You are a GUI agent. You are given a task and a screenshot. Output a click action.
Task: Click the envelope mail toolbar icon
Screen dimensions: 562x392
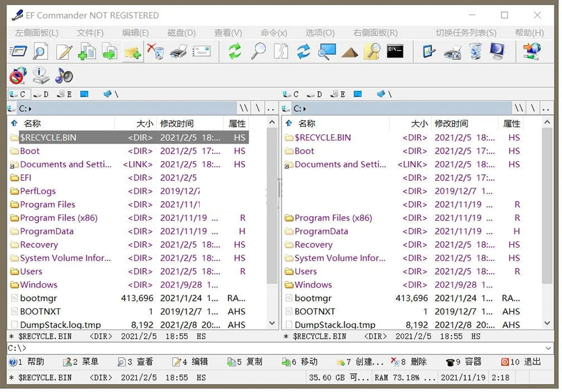(202, 52)
